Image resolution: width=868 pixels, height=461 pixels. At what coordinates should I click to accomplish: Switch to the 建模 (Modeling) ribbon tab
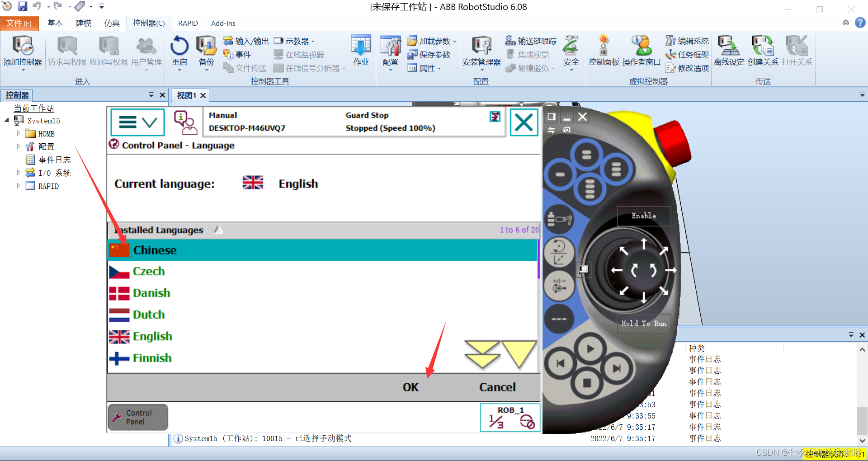pyautogui.click(x=84, y=23)
